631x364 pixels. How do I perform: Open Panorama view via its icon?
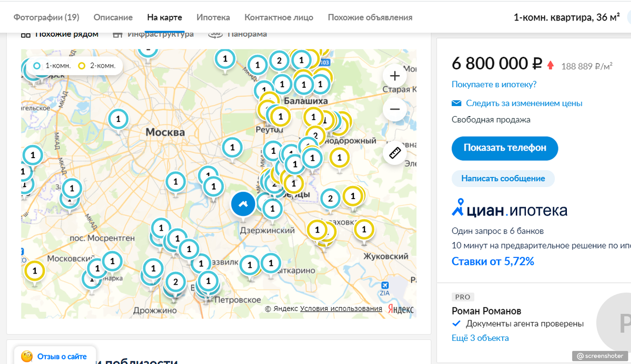(x=215, y=33)
